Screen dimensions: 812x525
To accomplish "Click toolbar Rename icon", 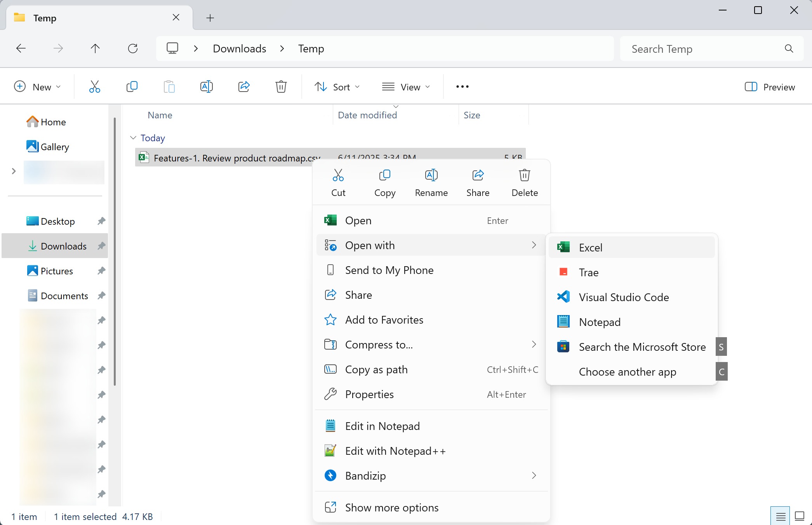I will 207,87.
